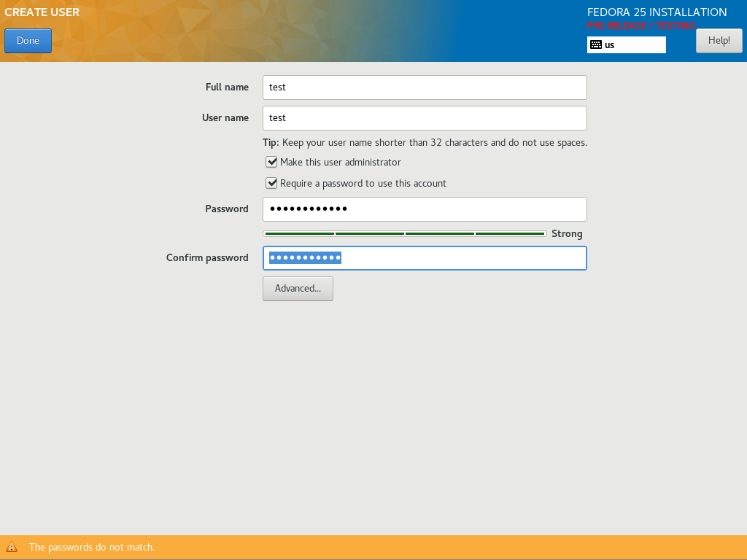
Task: Click the User name label
Action: pyautogui.click(x=225, y=117)
